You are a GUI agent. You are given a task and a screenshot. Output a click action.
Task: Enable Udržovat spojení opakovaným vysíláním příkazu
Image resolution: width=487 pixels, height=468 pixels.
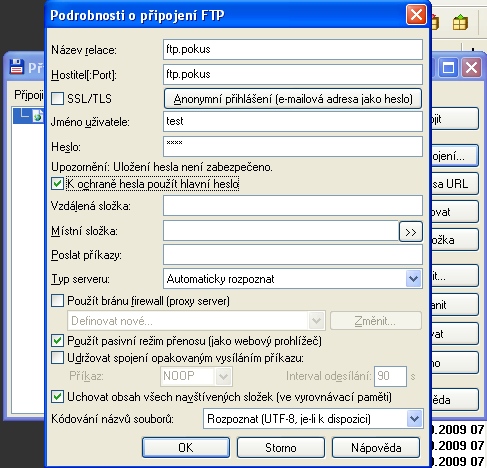coord(57,358)
